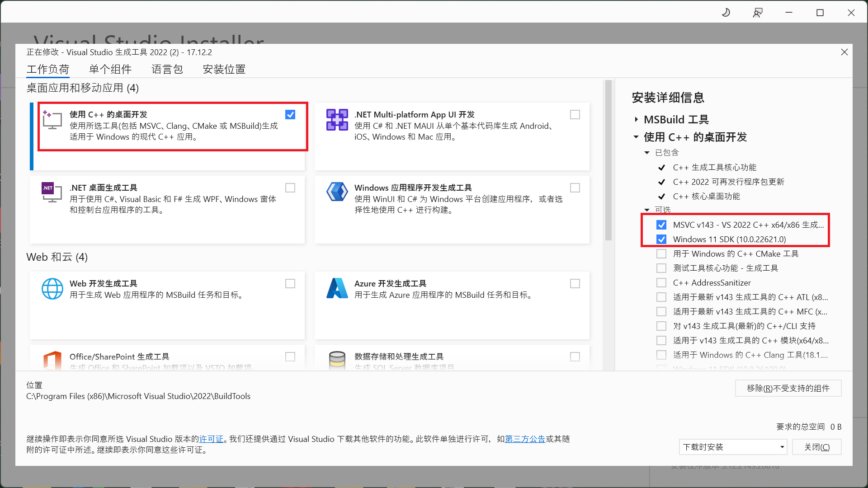Enable the C++ CMake tools for Windows checkbox
The width and height of the screenshot is (868, 488).
[661, 254]
